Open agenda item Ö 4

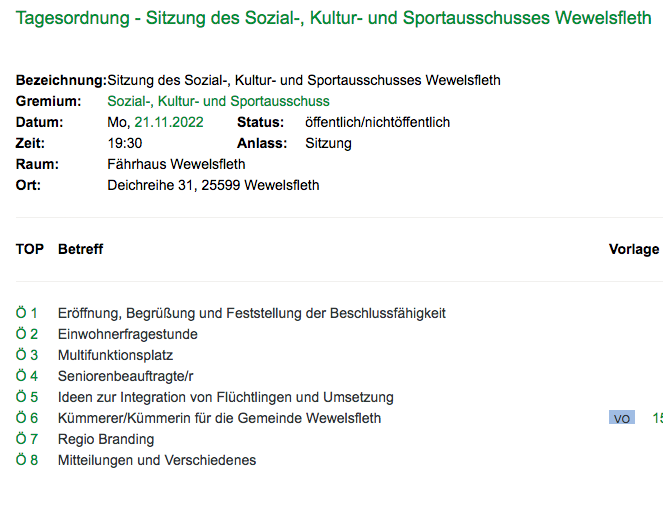point(27,376)
